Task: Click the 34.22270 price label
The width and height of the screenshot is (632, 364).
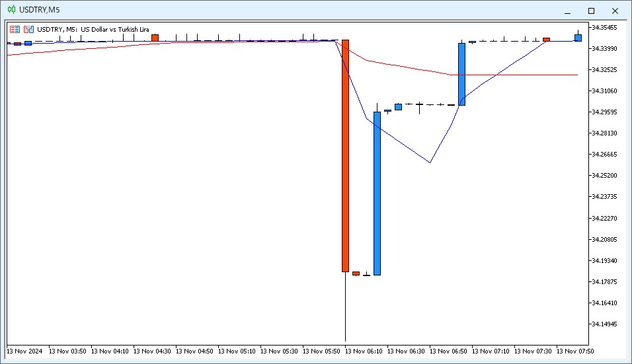Action: coord(604,218)
